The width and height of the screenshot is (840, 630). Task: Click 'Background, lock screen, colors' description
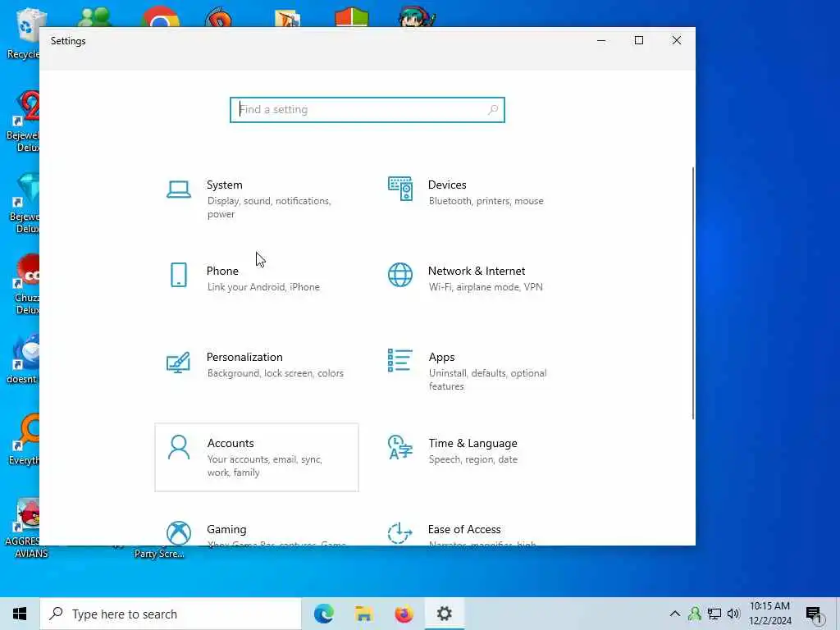276,373
